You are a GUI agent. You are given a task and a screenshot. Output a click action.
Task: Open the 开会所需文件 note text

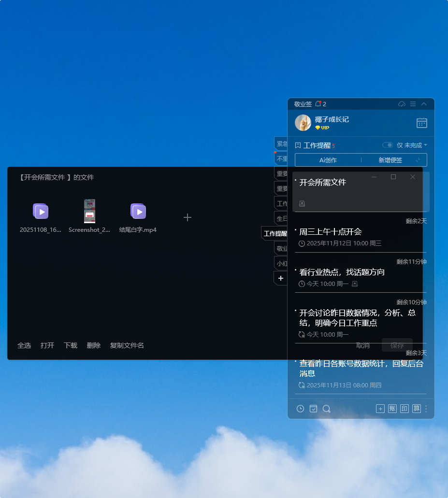pos(322,182)
